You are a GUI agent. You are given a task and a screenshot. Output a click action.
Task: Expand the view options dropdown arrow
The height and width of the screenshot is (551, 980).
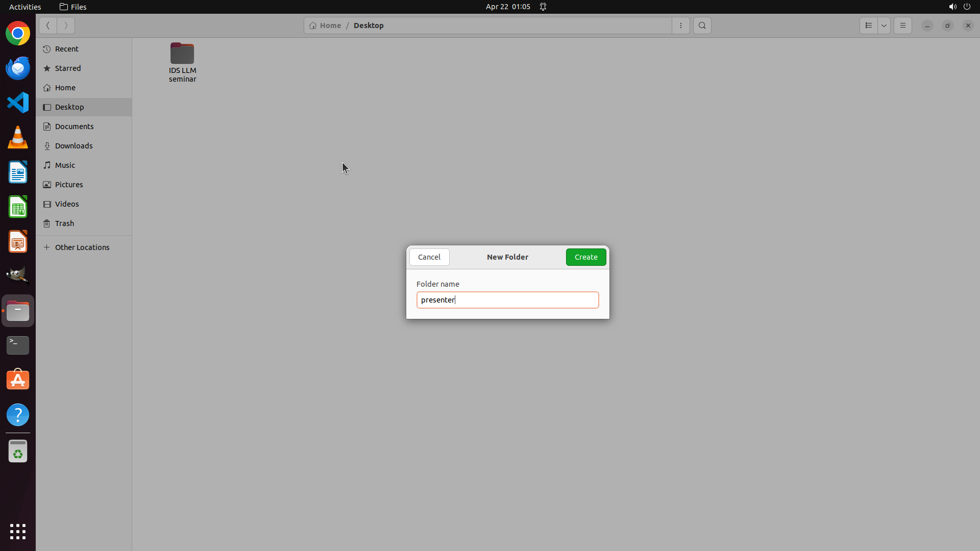(x=884, y=26)
